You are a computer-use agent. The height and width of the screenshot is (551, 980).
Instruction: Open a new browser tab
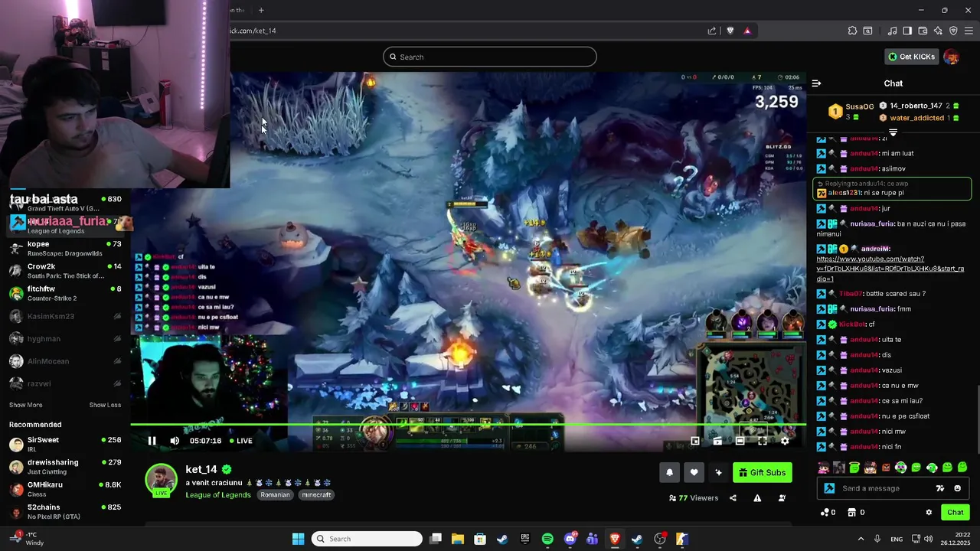[261, 10]
